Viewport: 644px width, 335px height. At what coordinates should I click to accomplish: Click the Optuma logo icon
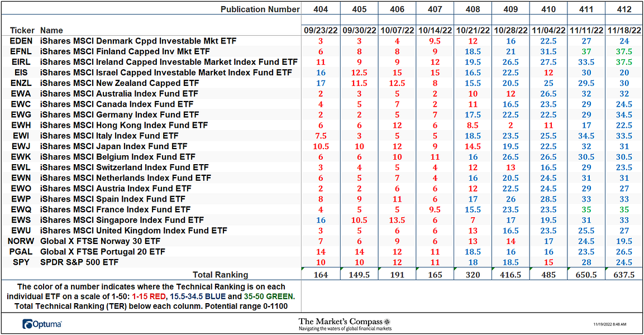click(x=27, y=324)
